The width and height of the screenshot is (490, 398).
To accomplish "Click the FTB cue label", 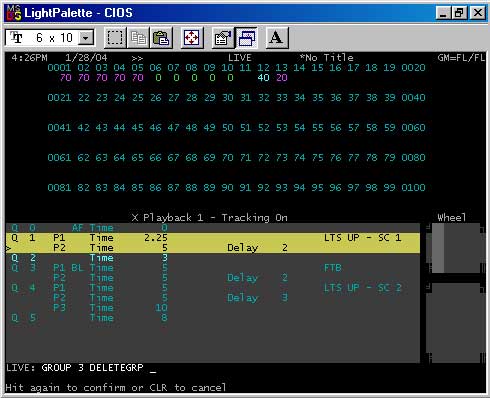I will pyautogui.click(x=333, y=268).
